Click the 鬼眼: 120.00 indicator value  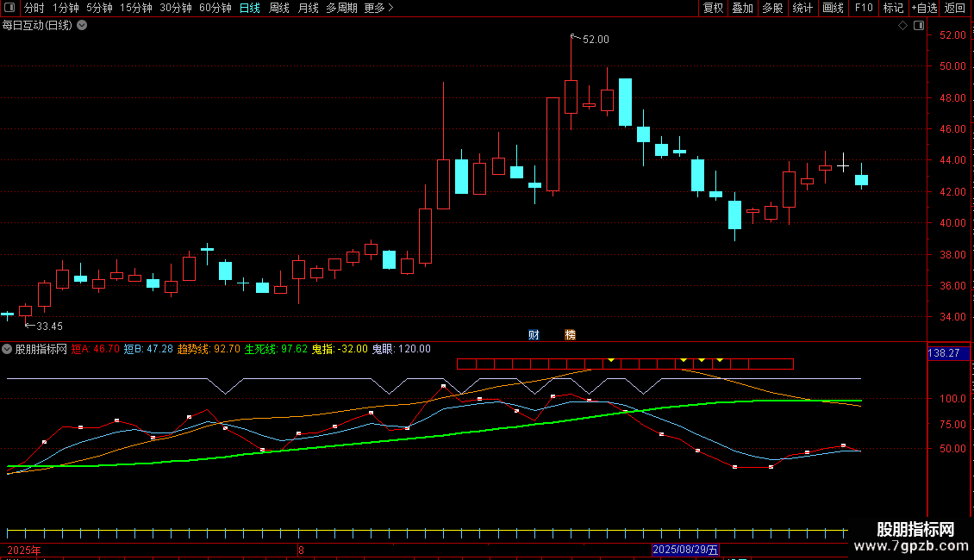(x=402, y=349)
